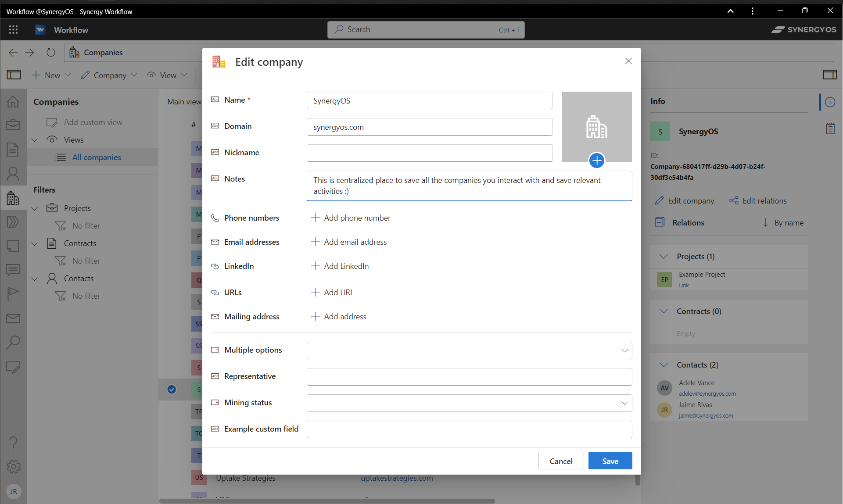
Task: Open settings gear in sidebar
Action: point(14,467)
